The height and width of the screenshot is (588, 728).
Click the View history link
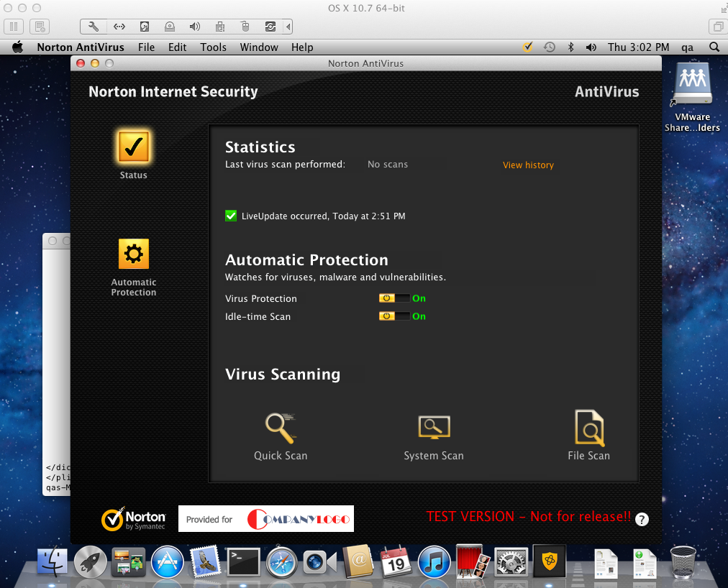(528, 165)
